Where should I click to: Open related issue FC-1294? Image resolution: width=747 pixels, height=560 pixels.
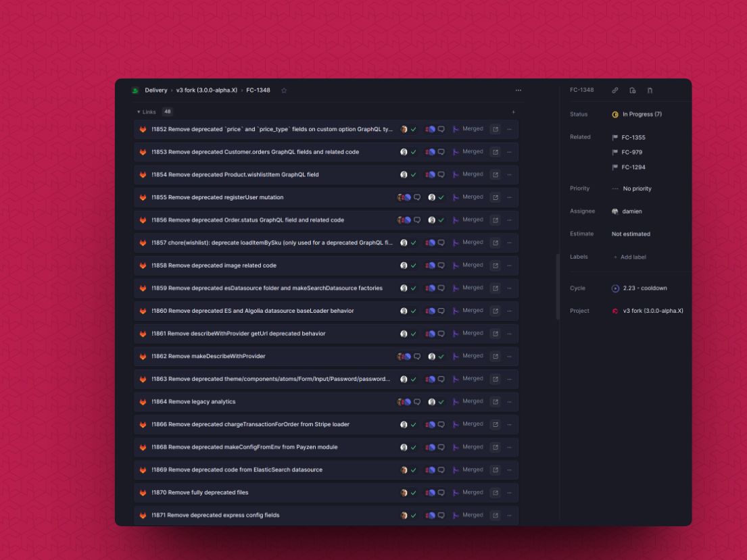pos(629,167)
